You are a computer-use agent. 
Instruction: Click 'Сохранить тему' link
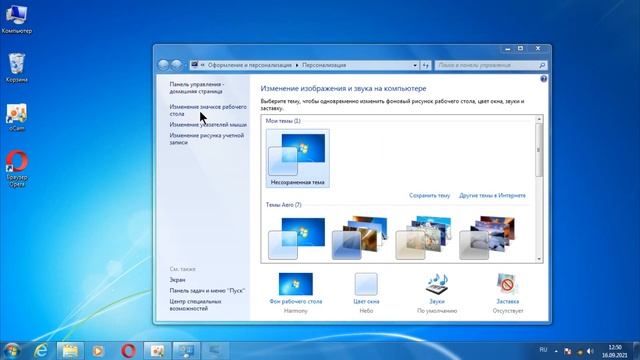point(429,196)
